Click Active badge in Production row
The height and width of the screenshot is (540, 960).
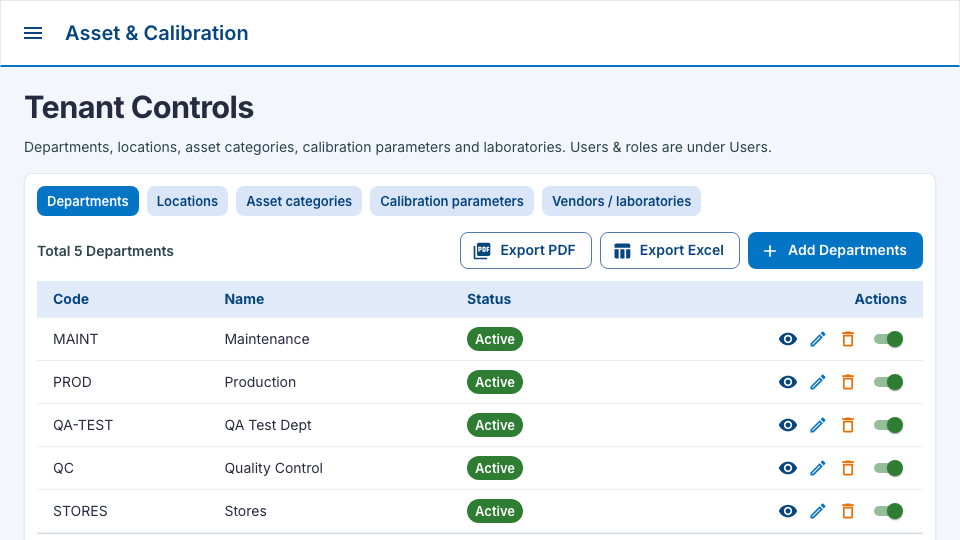tap(495, 382)
